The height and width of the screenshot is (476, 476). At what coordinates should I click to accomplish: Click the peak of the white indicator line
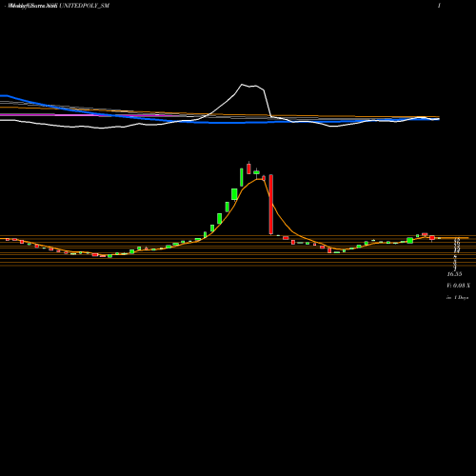click(242, 85)
